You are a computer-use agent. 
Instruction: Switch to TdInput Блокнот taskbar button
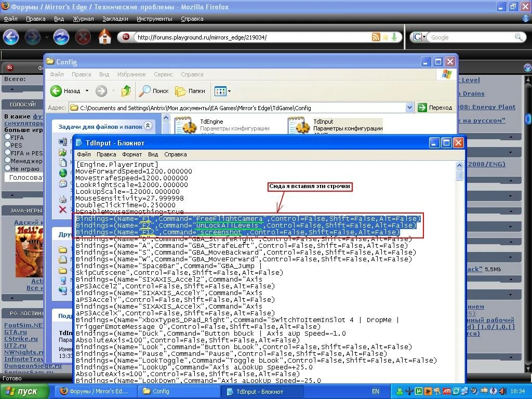tap(263, 392)
